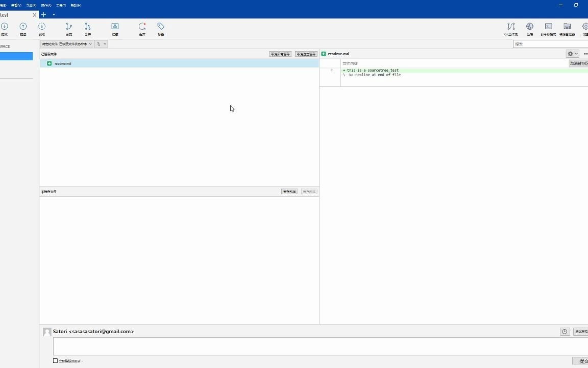Screen dimensions: 588x368
Task: Expand the pending files sort dropdown
Action: pos(67,44)
